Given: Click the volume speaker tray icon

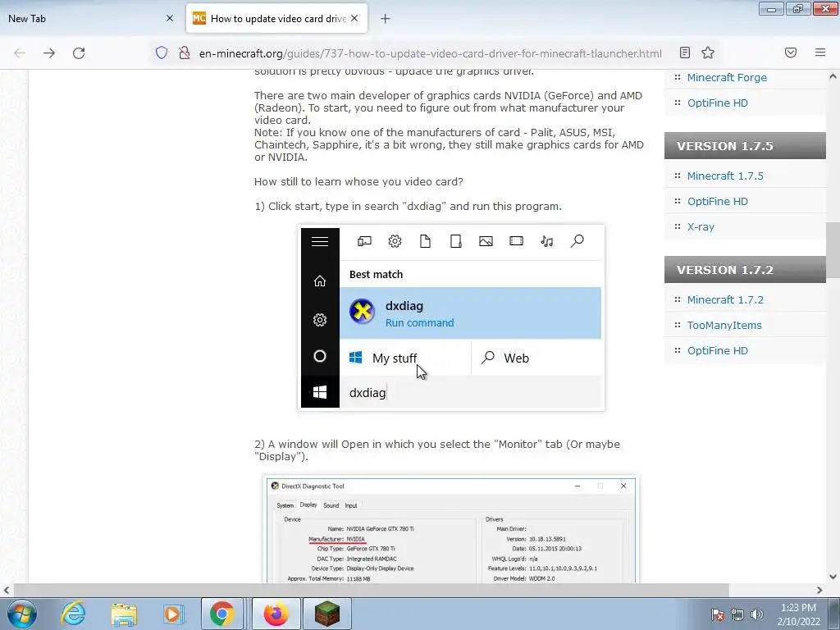Looking at the screenshot, I should pos(757,614).
